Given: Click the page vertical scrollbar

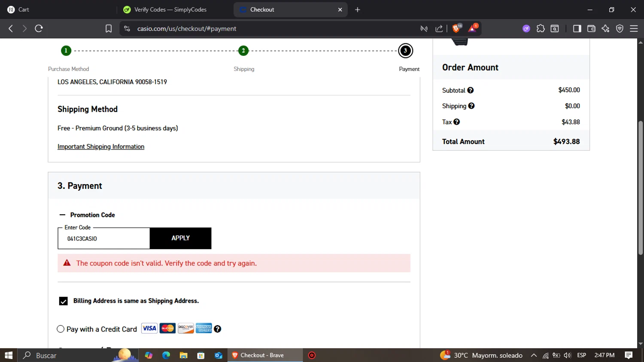Looking at the screenshot, I should 641,188.
